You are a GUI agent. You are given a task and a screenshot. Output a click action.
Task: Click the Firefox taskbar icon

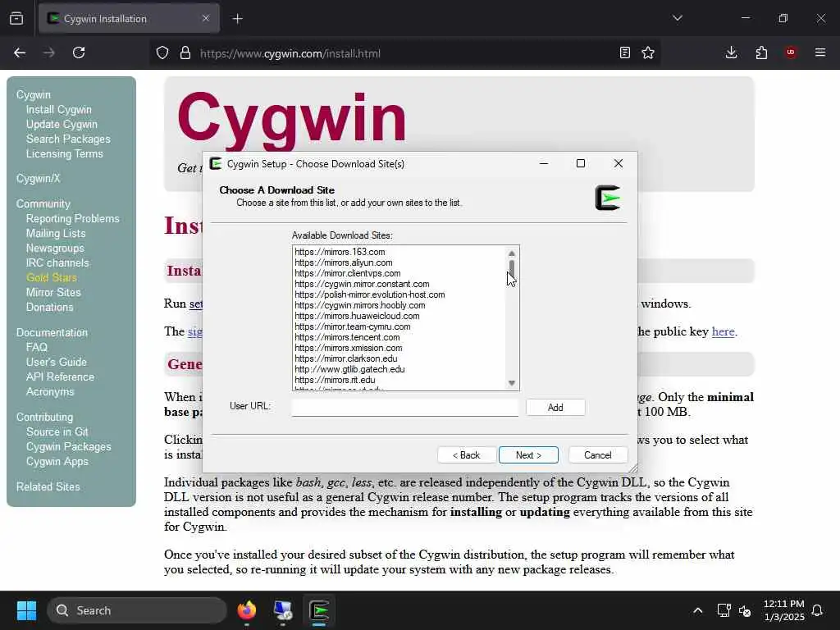(x=247, y=610)
